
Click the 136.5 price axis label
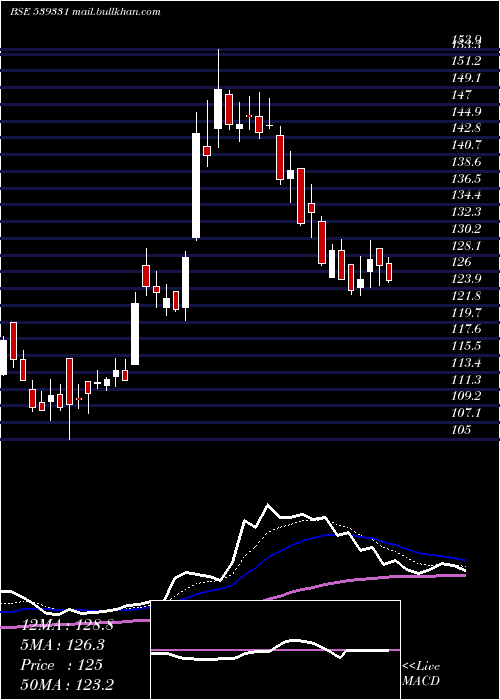[x=467, y=179]
